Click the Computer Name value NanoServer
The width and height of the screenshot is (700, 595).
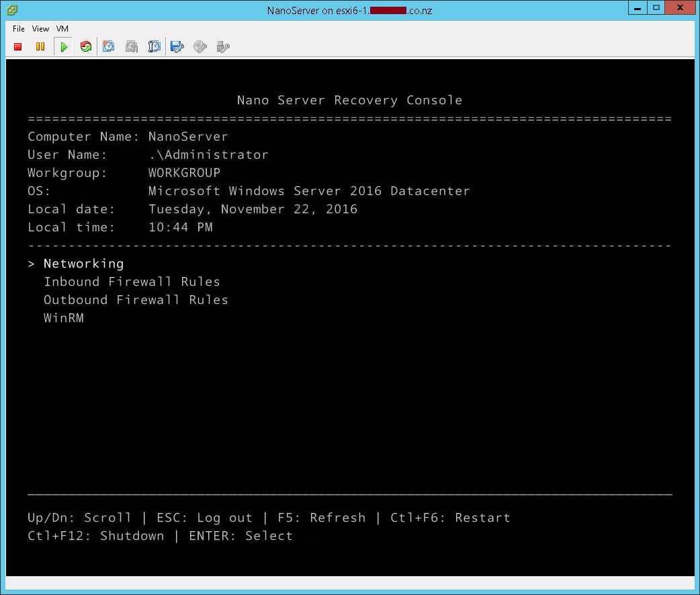click(188, 136)
